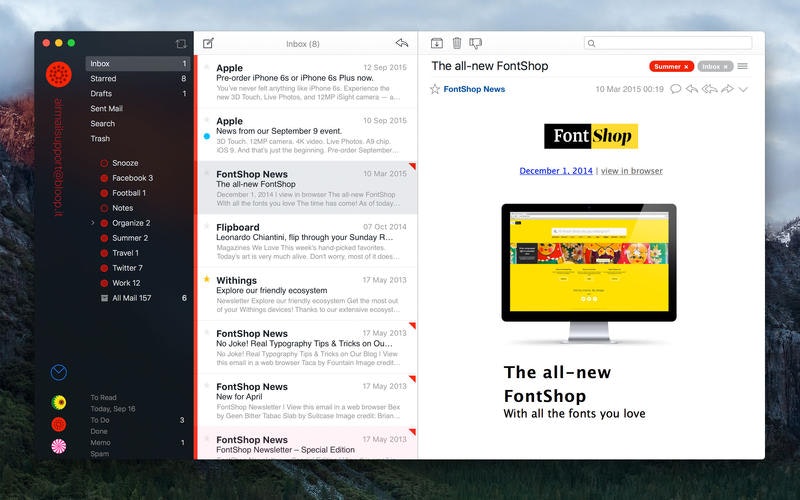Click the Summer red tag label
800x500 pixels.
click(667, 67)
